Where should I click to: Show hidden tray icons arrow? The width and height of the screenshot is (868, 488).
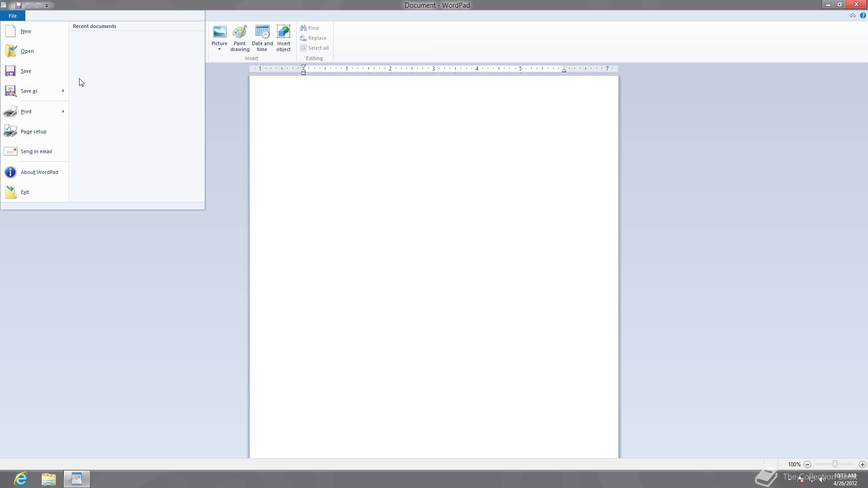click(790, 479)
